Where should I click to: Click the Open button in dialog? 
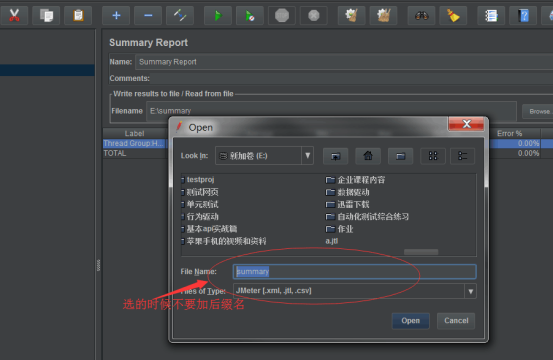click(411, 321)
